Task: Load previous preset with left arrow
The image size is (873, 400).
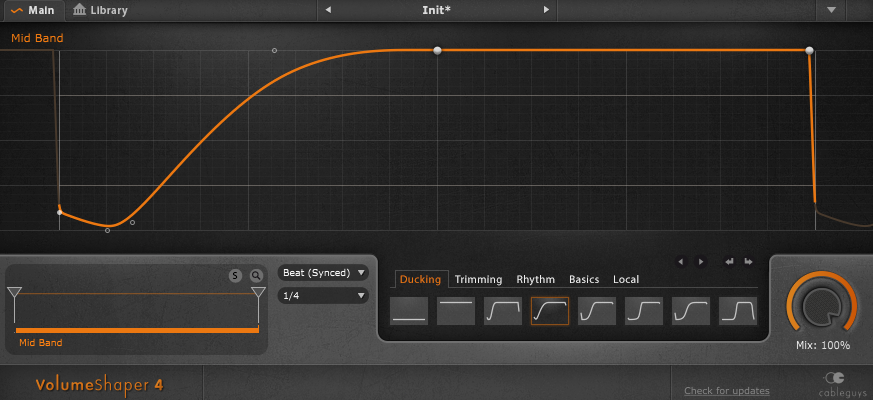Action: coord(328,10)
